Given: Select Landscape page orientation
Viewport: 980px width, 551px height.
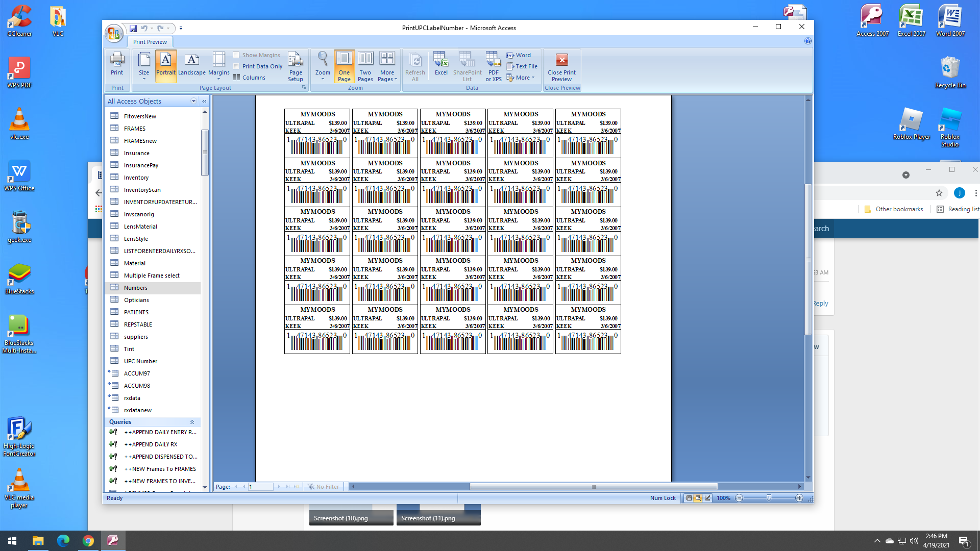Looking at the screenshot, I should click(191, 64).
